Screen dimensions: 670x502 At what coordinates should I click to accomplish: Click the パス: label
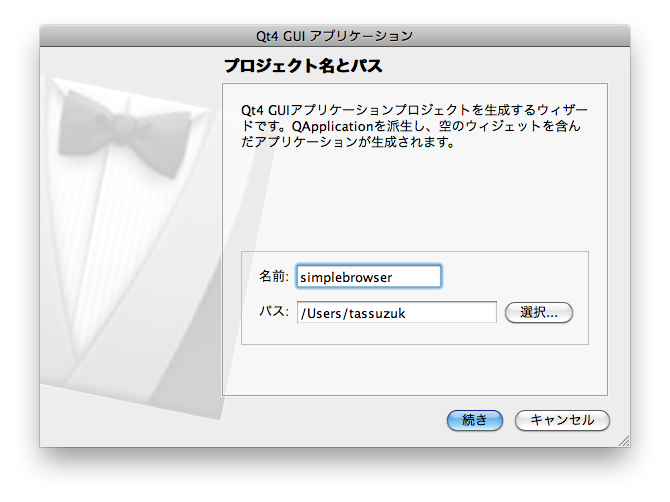273,313
